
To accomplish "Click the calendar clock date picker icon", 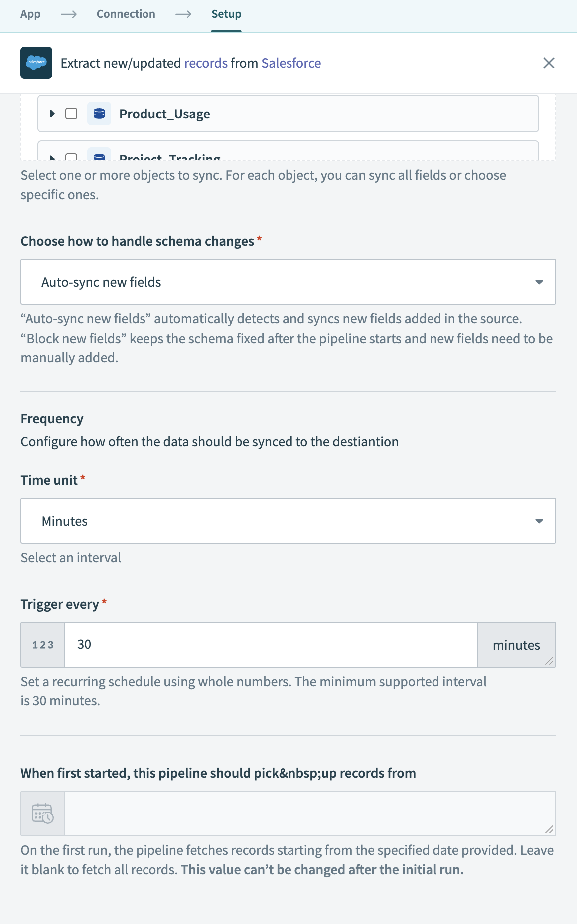I will click(x=43, y=813).
